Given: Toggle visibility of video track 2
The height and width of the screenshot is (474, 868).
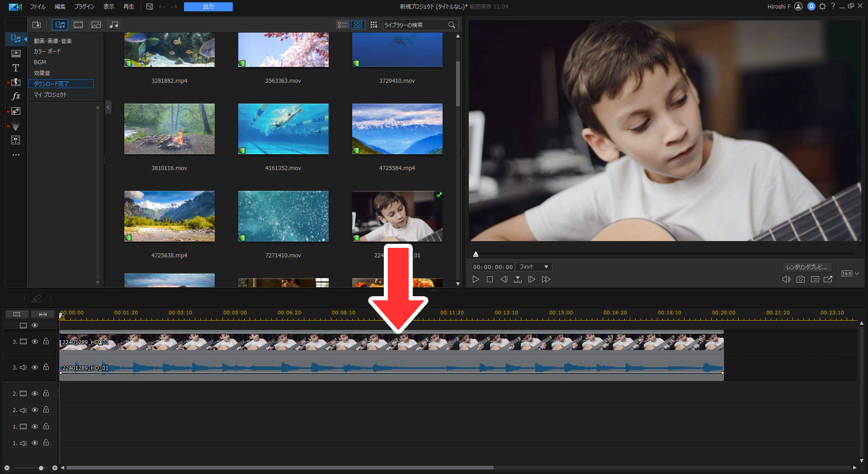Looking at the screenshot, I should 35,393.
